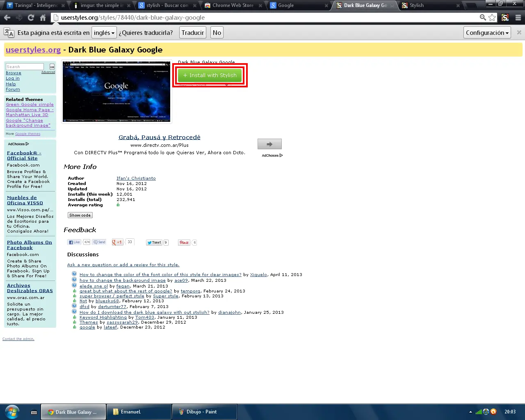
Task: Switch to Dibujo - Paint taskbar window
Action: point(204,412)
